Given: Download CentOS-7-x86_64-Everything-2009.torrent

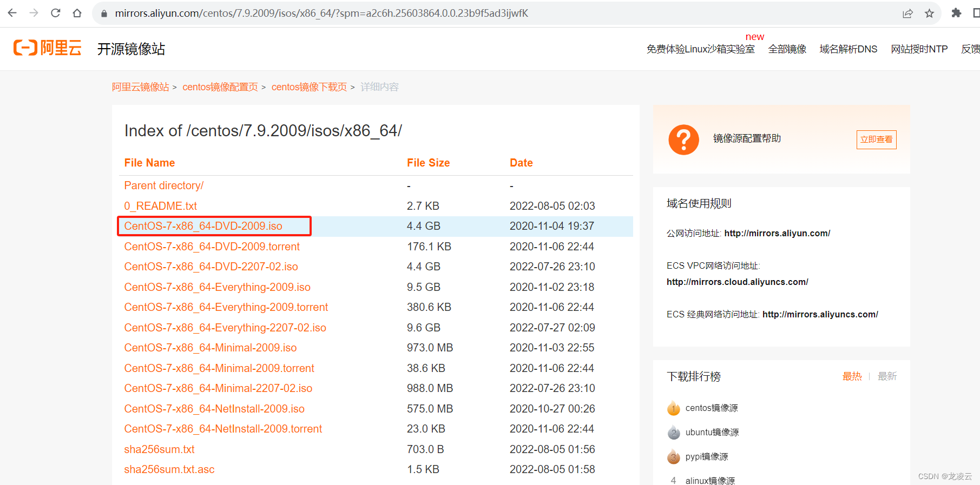Looking at the screenshot, I should click(x=226, y=307).
